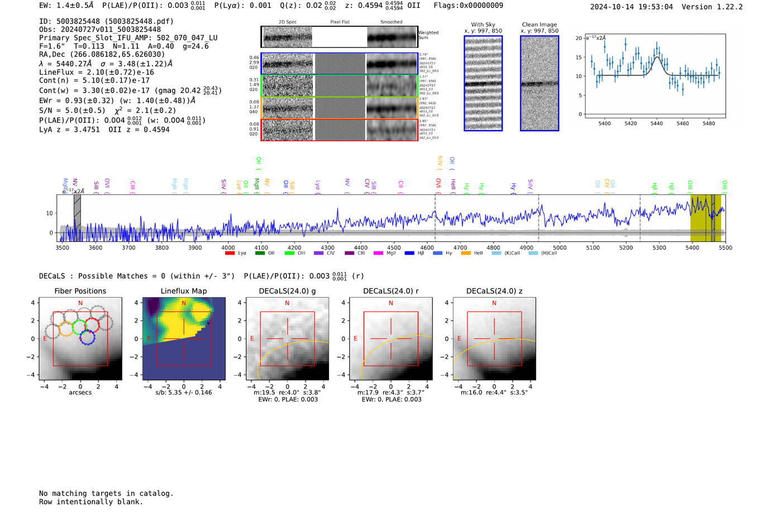Click the blue dashed fiber circle
This screenshot has width=782, height=532.
tap(88, 337)
